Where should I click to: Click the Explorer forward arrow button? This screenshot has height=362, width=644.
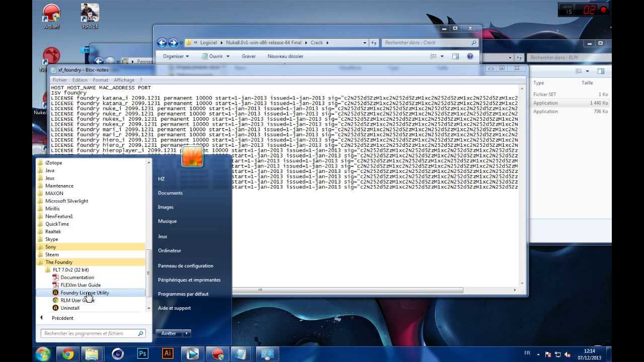click(x=173, y=43)
